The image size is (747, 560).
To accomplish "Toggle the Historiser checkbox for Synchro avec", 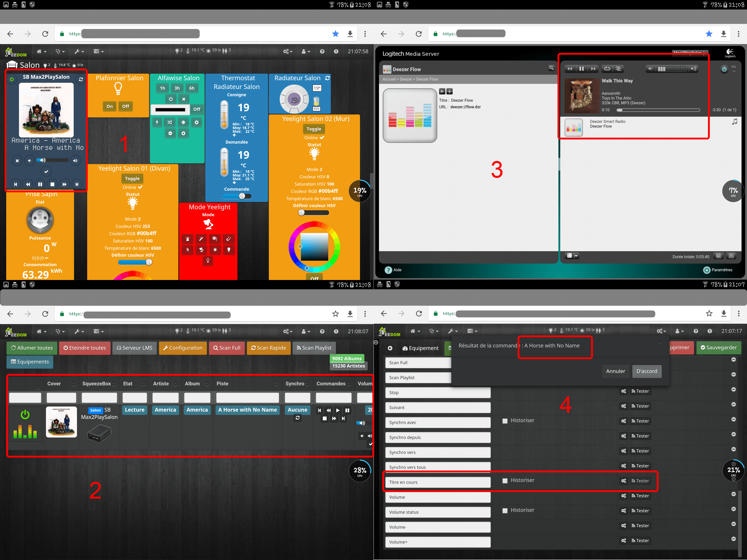I will pyautogui.click(x=505, y=421).
